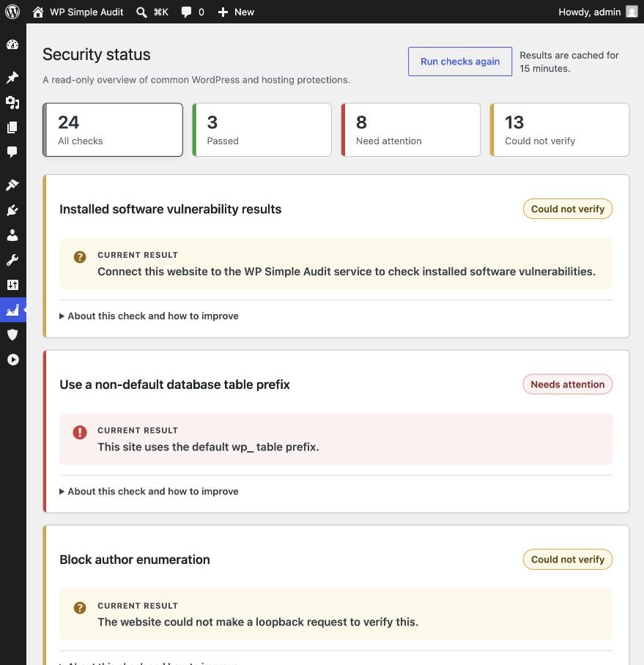Click question mark icon in author enumeration result

coord(80,608)
